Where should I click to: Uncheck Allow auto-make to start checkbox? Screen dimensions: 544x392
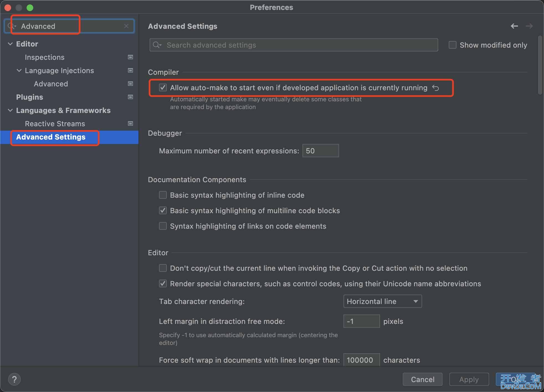[x=163, y=88]
